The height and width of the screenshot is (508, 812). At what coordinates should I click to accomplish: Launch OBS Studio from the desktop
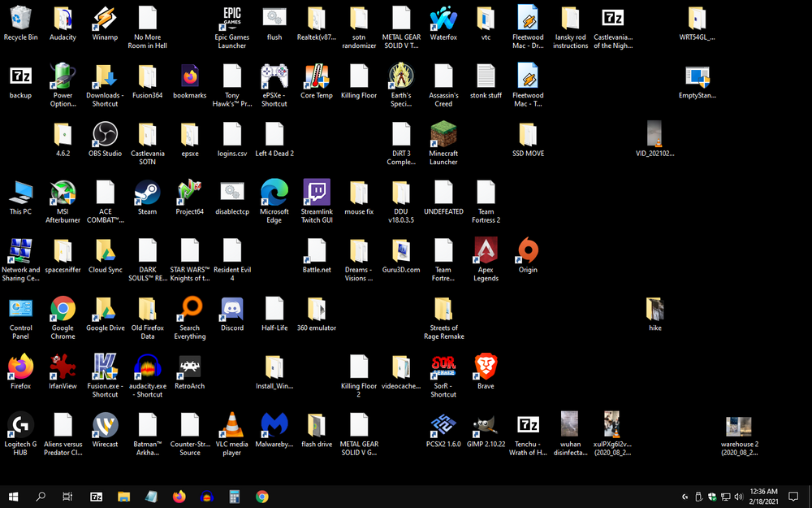pos(105,134)
